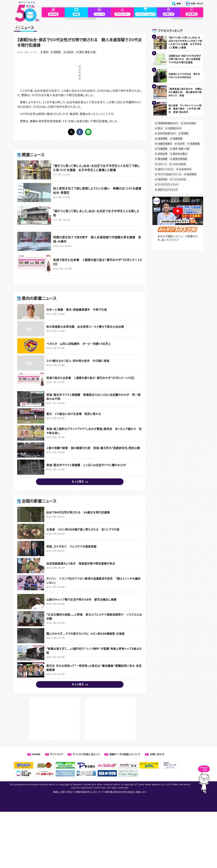Open 日本一に貢献 楽天・岡島豪郎選手 article
This screenshot has width=217, height=868.
80,312
